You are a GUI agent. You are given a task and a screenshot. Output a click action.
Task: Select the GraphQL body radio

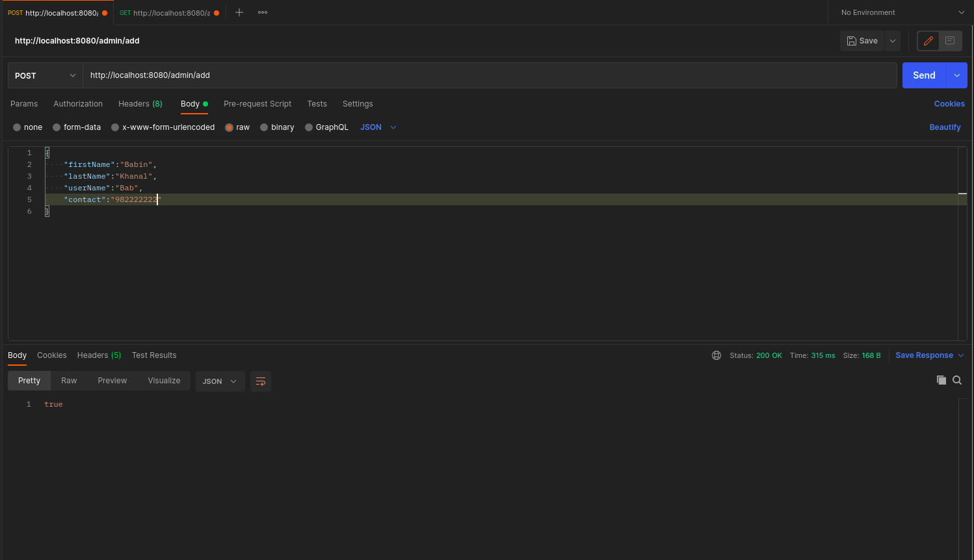pos(309,127)
